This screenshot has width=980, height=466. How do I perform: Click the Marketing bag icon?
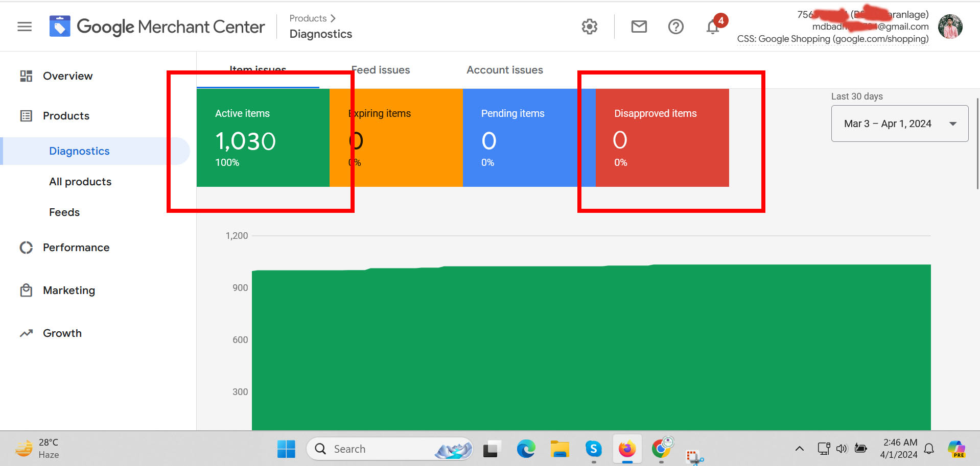click(26, 290)
